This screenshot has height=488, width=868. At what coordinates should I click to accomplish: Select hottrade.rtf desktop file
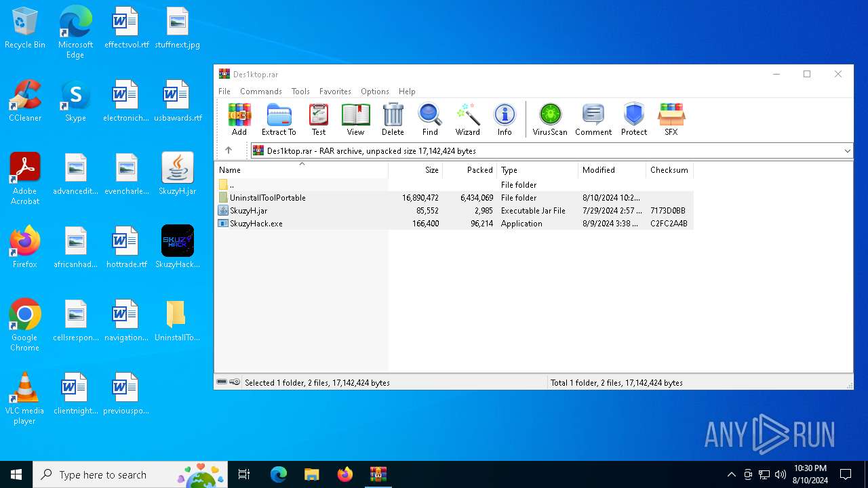click(x=126, y=247)
